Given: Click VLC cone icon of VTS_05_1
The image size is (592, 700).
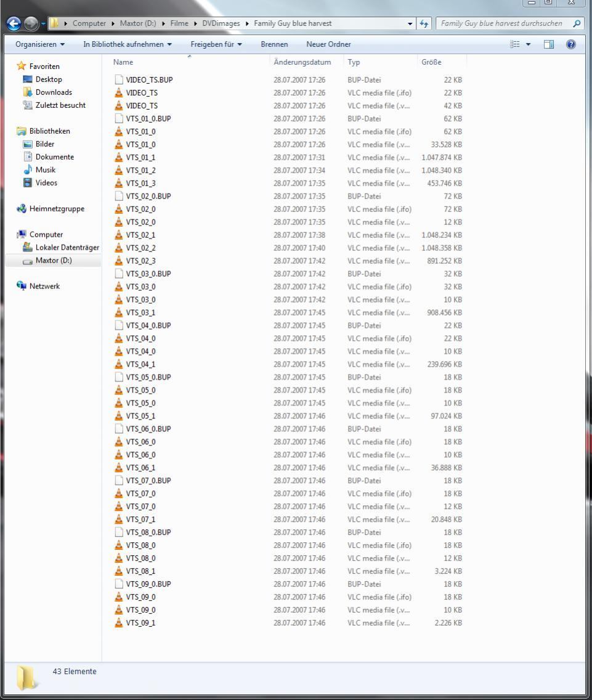Looking at the screenshot, I should [x=118, y=416].
